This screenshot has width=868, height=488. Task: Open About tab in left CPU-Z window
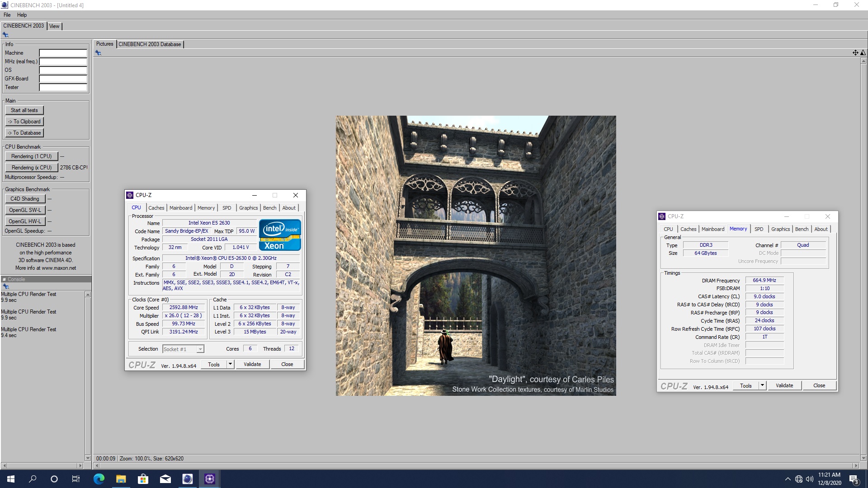(x=289, y=208)
